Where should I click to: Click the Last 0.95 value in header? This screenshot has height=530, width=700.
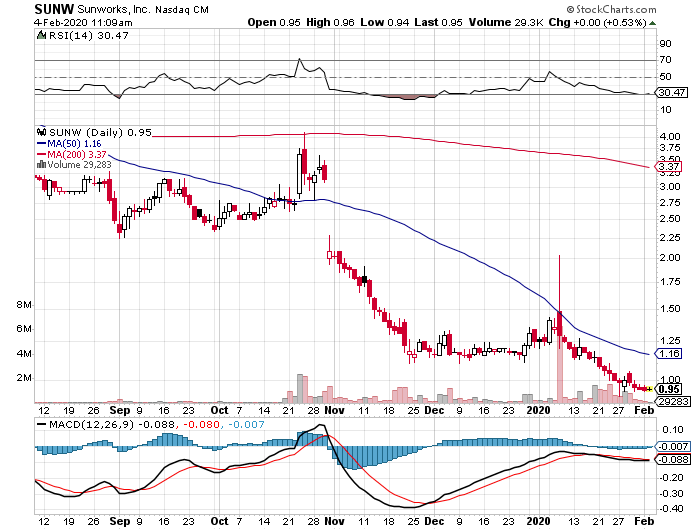pyautogui.click(x=438, y=22)
